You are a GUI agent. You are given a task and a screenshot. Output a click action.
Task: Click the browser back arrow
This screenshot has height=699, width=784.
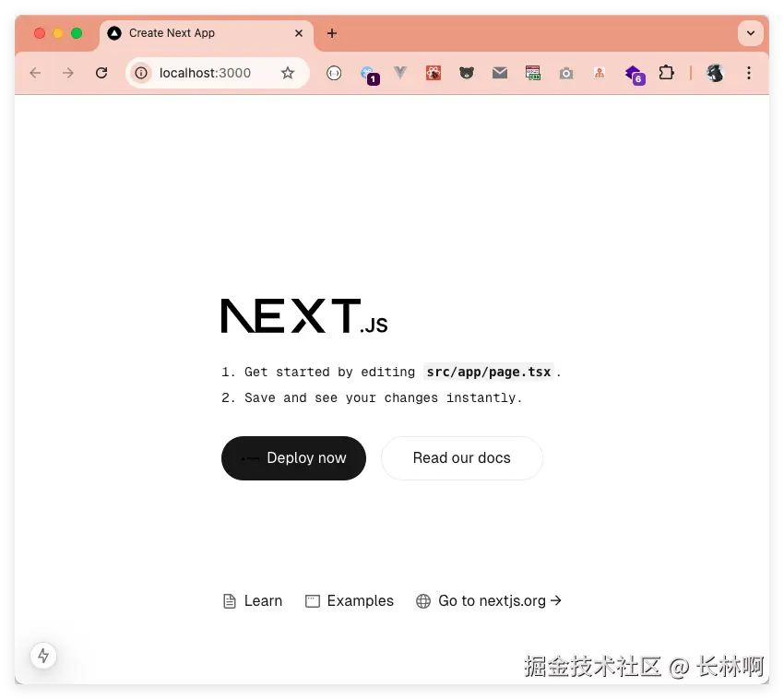[35, 73]
